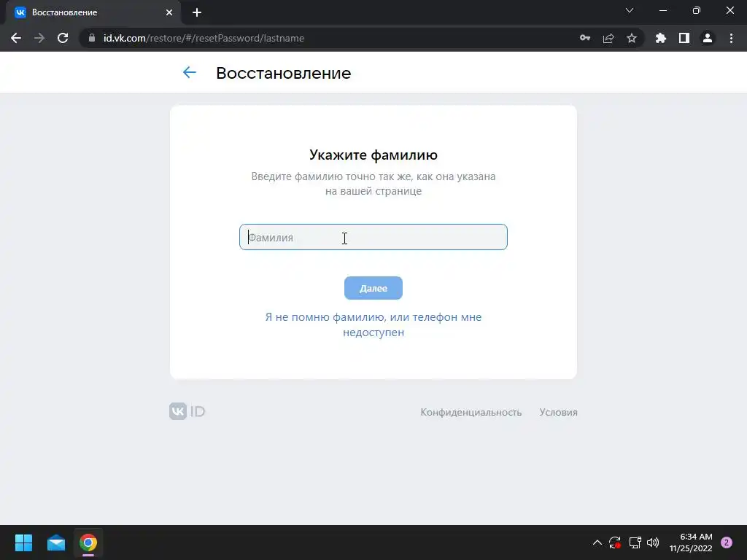Open the 'Я не помню фамилию' link

pos(373,324)
